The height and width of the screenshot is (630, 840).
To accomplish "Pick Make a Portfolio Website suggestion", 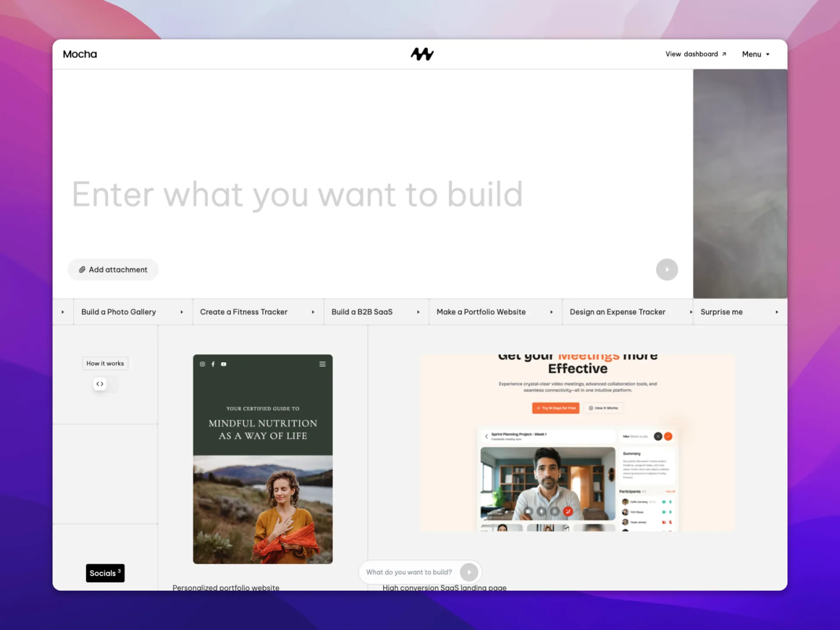I will point(481,312).
